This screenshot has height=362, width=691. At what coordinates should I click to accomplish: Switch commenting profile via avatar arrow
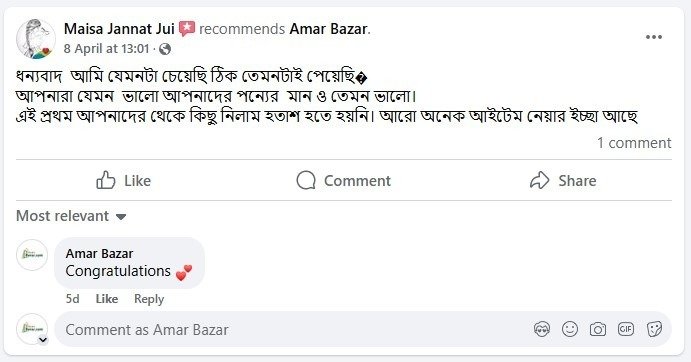tap(43, 340)
